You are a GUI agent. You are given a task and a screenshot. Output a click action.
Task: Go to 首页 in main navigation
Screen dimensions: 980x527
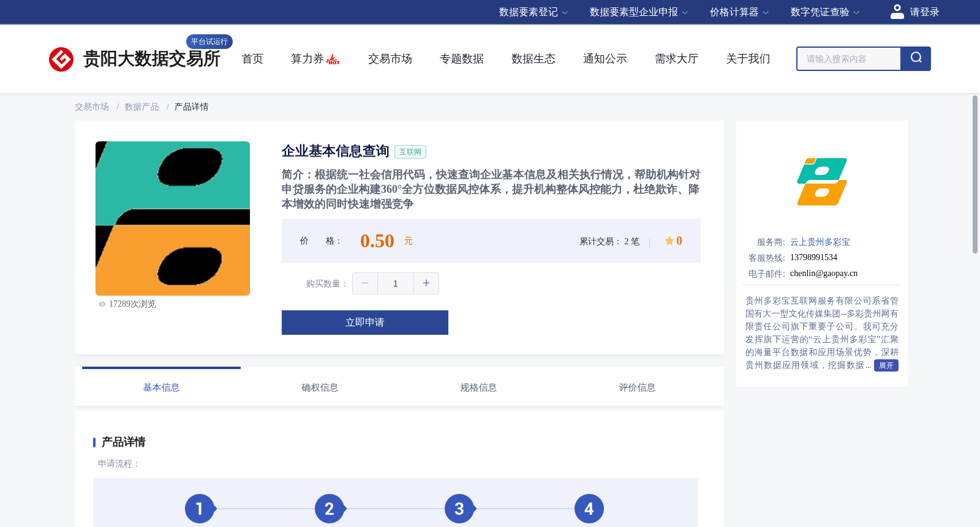point(252,59)
